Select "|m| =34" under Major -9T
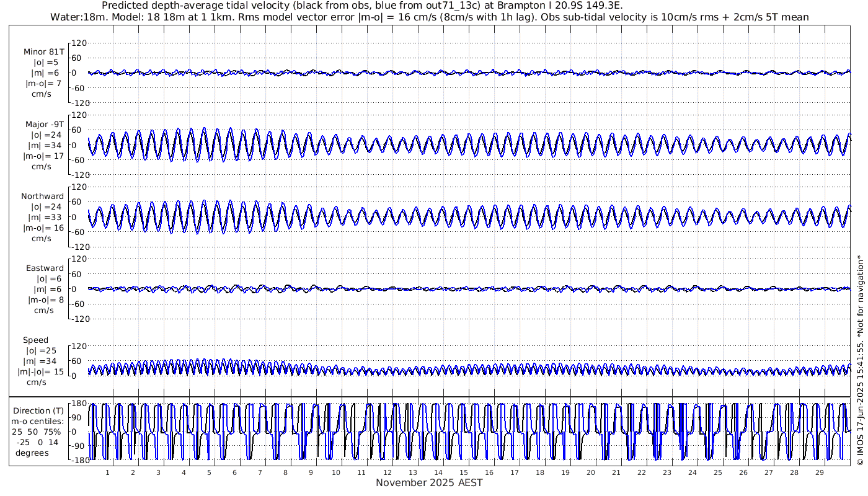This screenshot has height=496, width=868. [x=45, y=145]
